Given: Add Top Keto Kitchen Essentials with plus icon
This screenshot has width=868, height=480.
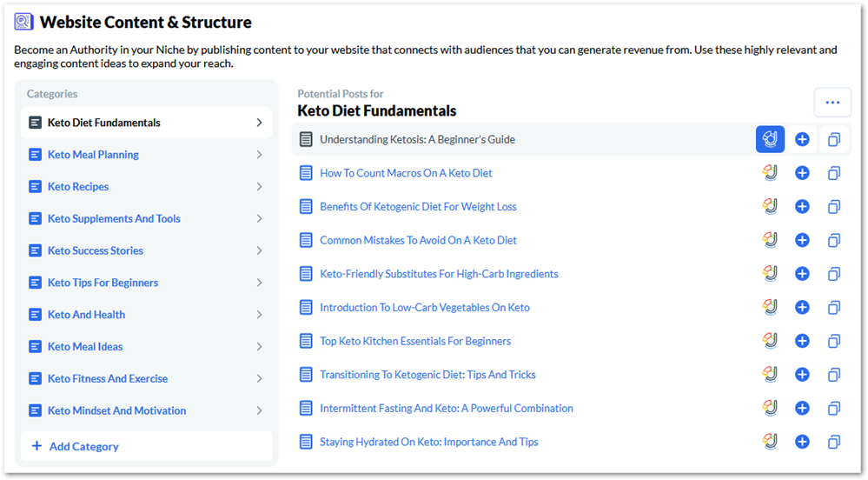Looking at the screenshot, I should coord(802,341).
